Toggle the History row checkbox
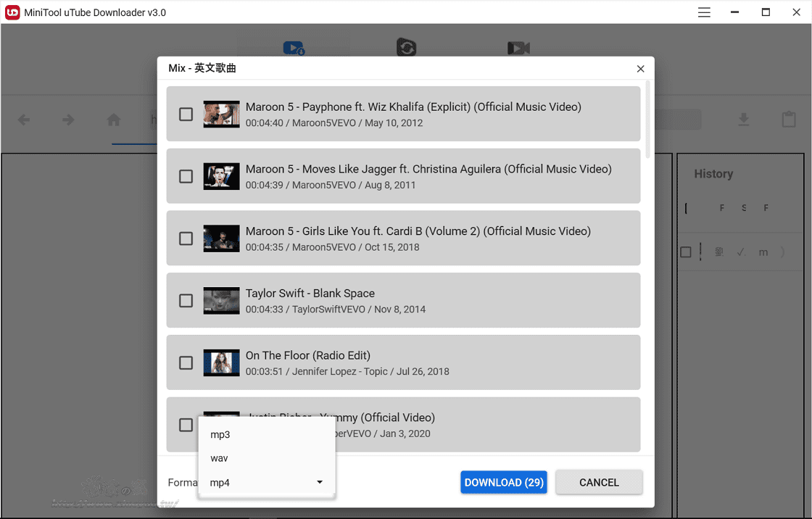Viewport: 812px width, 519px height. [686, 252]
